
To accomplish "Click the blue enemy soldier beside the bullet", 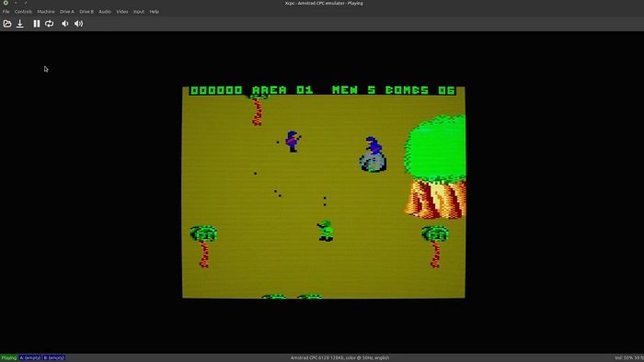I will pos(293,141).
